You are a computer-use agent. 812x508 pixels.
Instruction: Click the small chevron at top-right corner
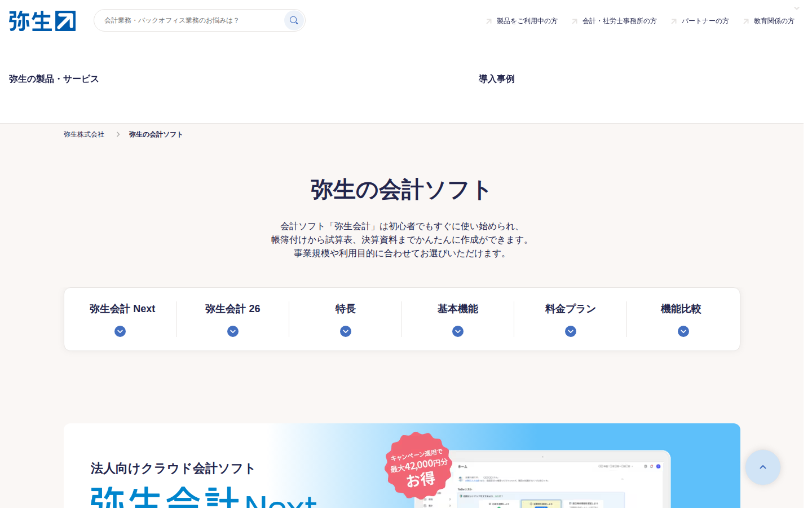coord(797,8)
